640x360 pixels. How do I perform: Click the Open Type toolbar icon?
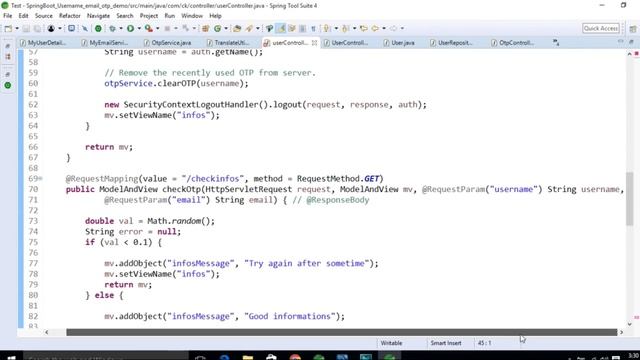[237, 28]
